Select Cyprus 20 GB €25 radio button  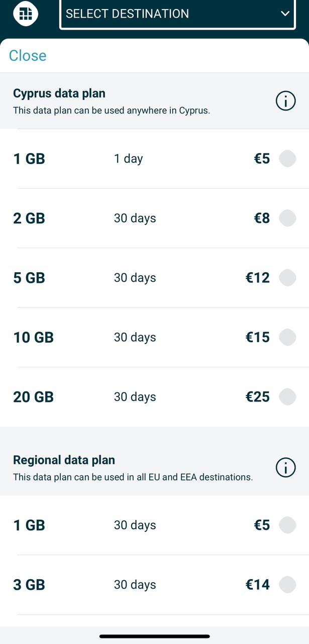click(x=287, y=397)
